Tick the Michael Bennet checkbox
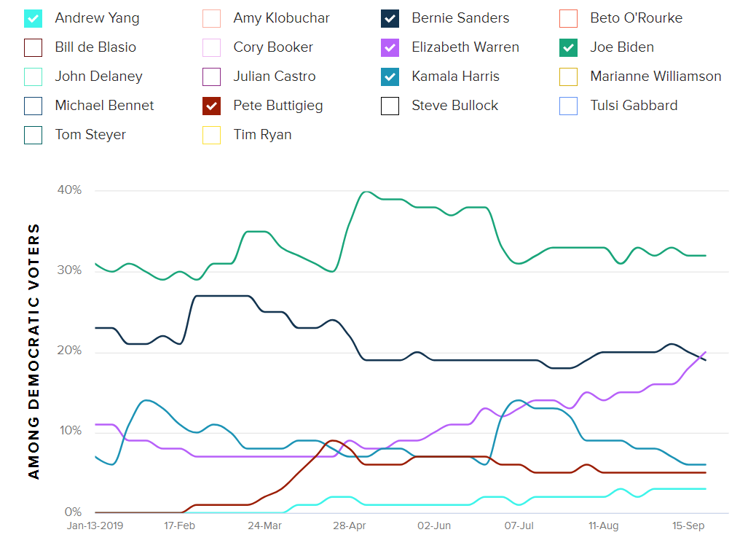The width and height of the screenshot is (756, 543). 33,106
